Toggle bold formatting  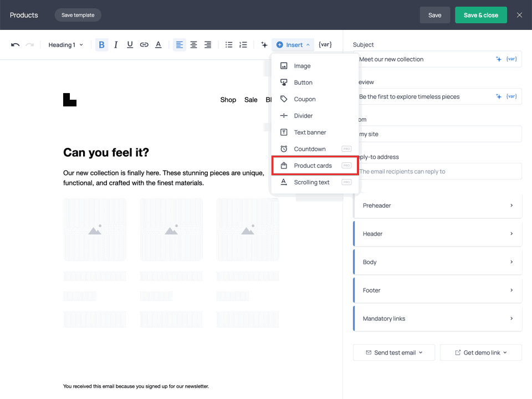pyautogui.click(x=101, y=44)
